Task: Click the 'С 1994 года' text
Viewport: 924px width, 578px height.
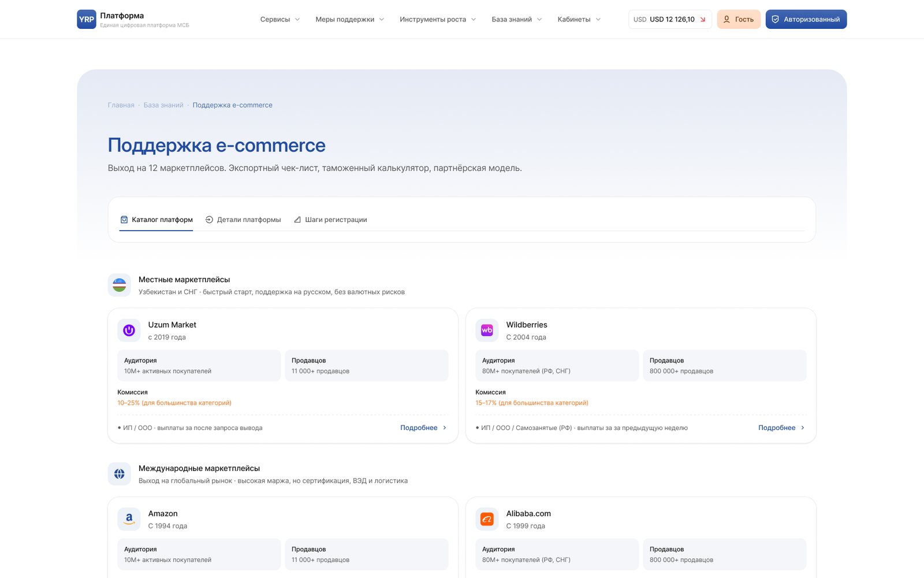Action: pos(167,526)
